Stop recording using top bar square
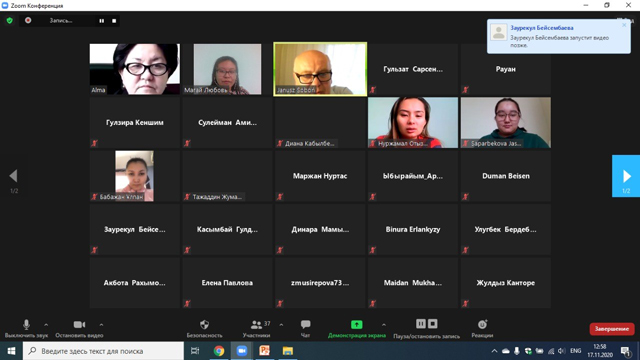The height and width of the screenshot is (360, 640). [x=114, y=21]
